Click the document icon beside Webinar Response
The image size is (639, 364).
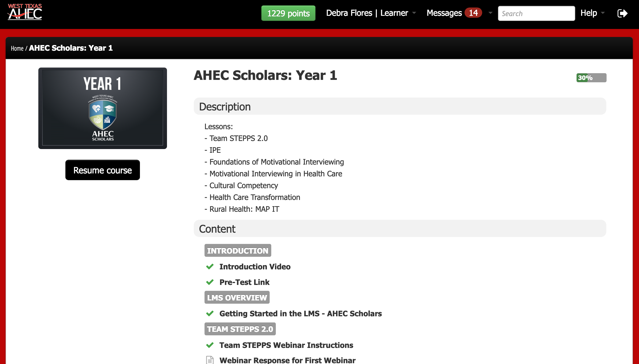click(x=210, y=360)
